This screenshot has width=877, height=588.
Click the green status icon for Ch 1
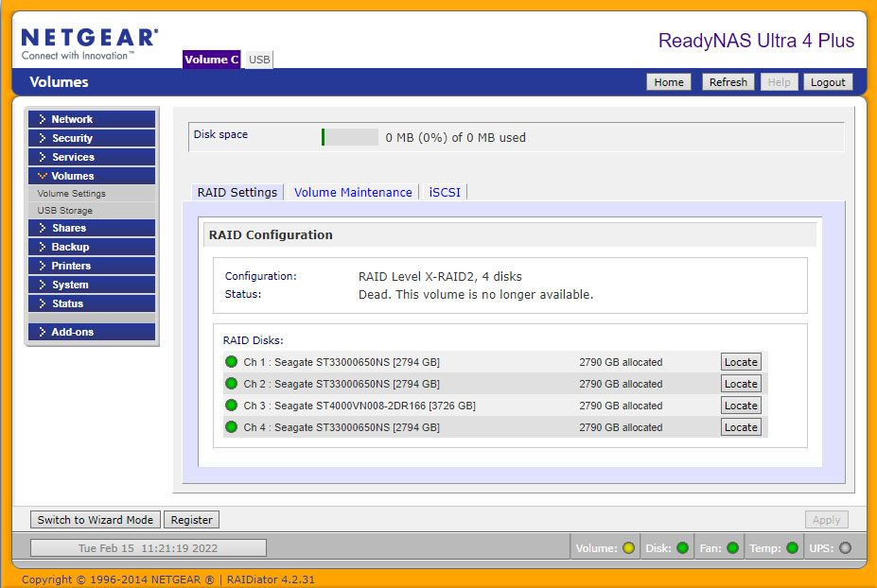[x=231, y=362]
